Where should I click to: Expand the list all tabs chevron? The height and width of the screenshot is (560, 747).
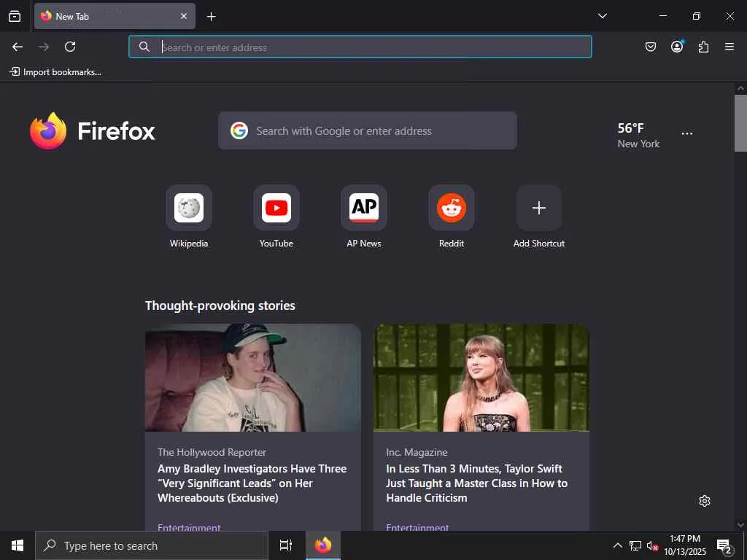point(602,16)
